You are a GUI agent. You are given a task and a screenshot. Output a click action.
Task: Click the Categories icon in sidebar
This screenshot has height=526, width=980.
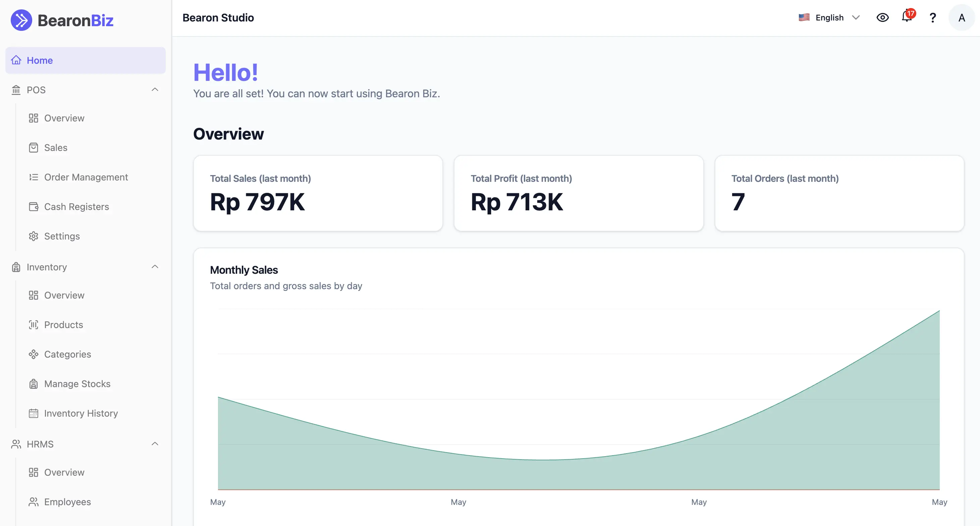pos(34,354)
